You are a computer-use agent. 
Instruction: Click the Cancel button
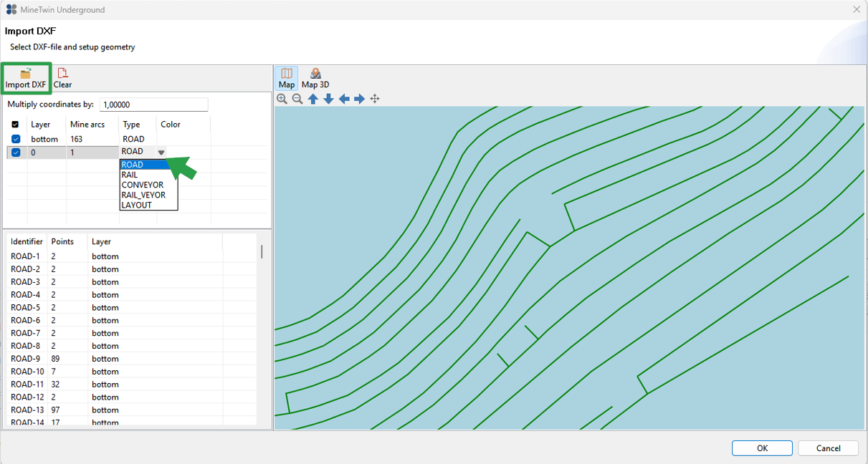tap(829, 448)
